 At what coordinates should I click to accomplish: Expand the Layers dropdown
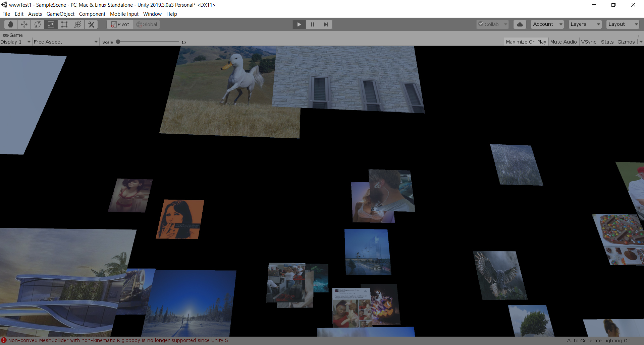[585, 24]
